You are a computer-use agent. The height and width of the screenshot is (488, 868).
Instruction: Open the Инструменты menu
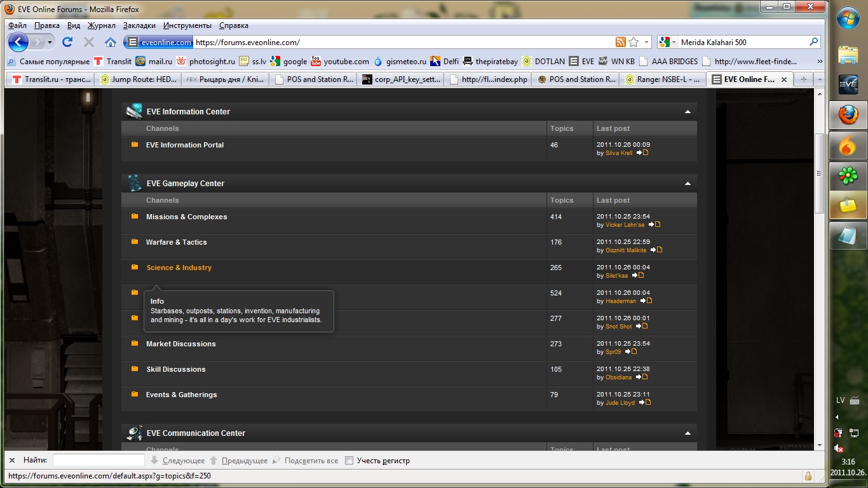[x=187, y=25]
